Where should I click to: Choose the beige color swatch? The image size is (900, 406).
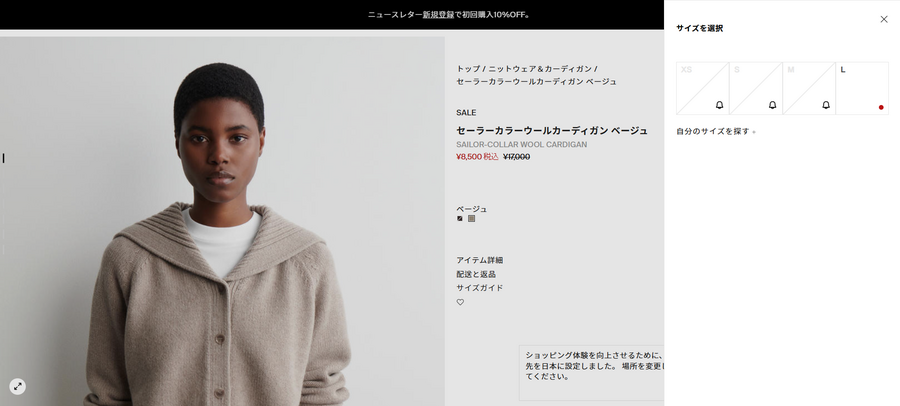pyautogui.click(x=471, y=218)
